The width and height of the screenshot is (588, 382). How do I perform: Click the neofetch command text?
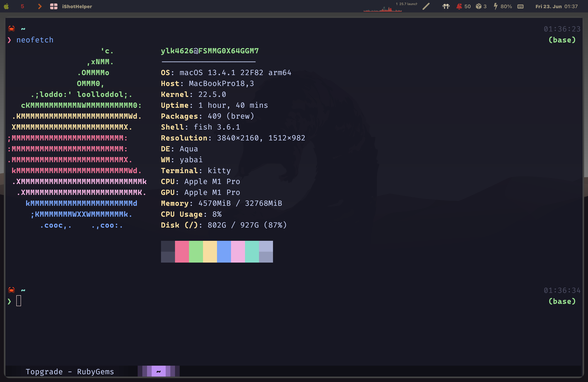pos(35,40)
